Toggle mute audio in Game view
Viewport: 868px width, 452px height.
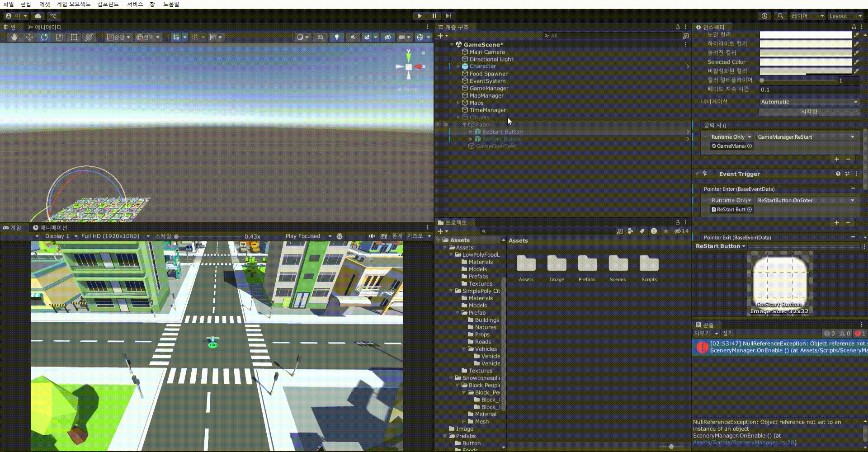(x=372, y=236)
